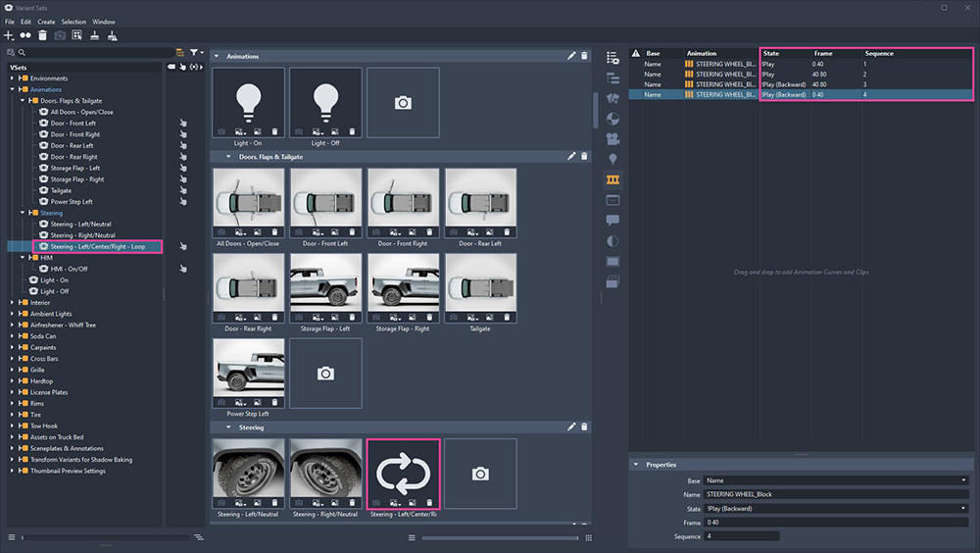Select the sphere icon in right sidebar
Viewport: 980px width, 553px height.
pos(612,119)
